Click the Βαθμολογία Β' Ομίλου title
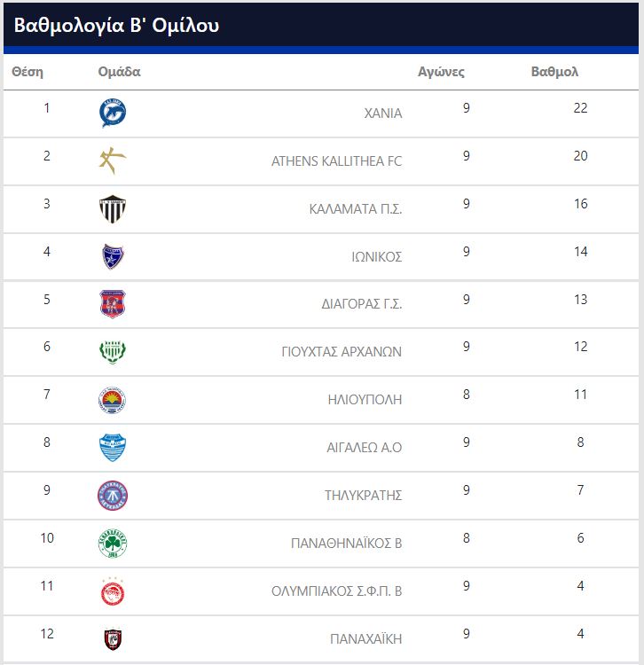 117,25
